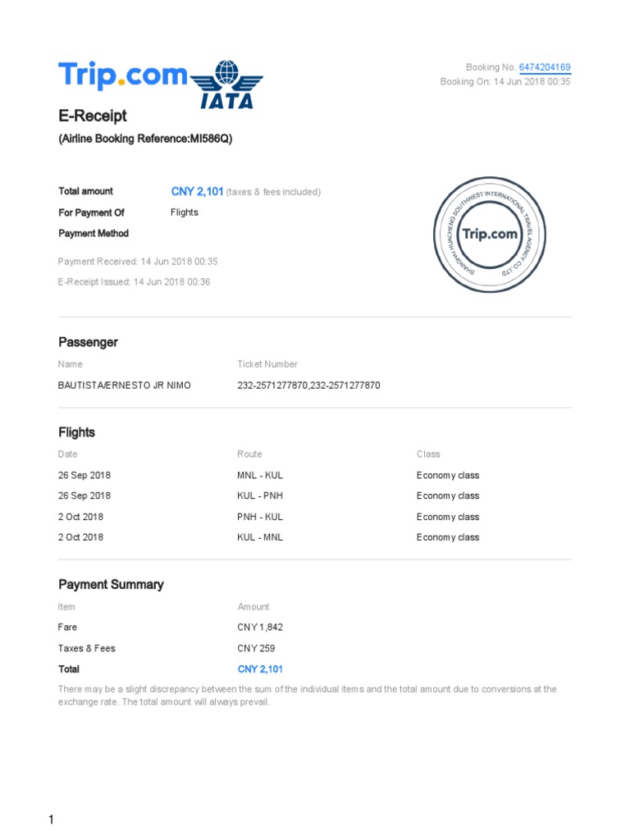Click the circular Trip.com agency stamp
The width and height of the screenshot is (630, 840).
pos(490,234)
